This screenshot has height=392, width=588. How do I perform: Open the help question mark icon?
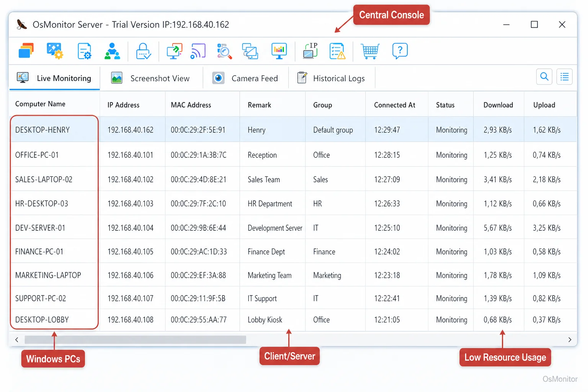400,51
